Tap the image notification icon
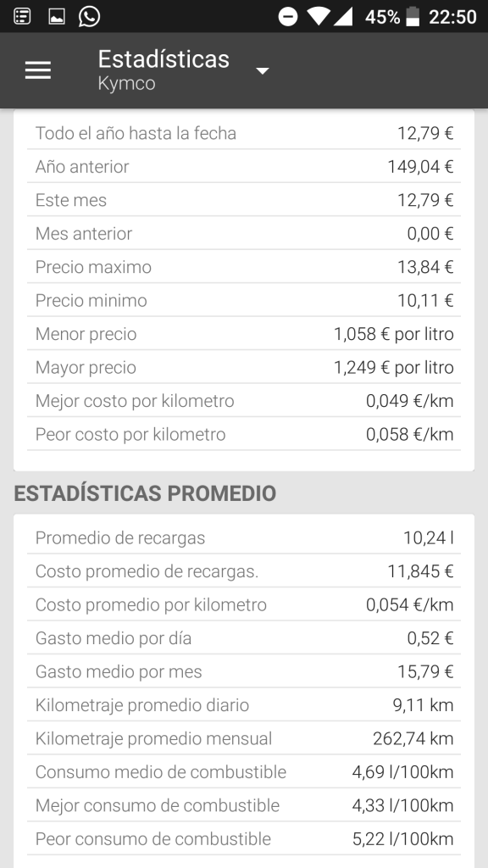Viewport: 488px width, 868px height. [x=57, y=17]
